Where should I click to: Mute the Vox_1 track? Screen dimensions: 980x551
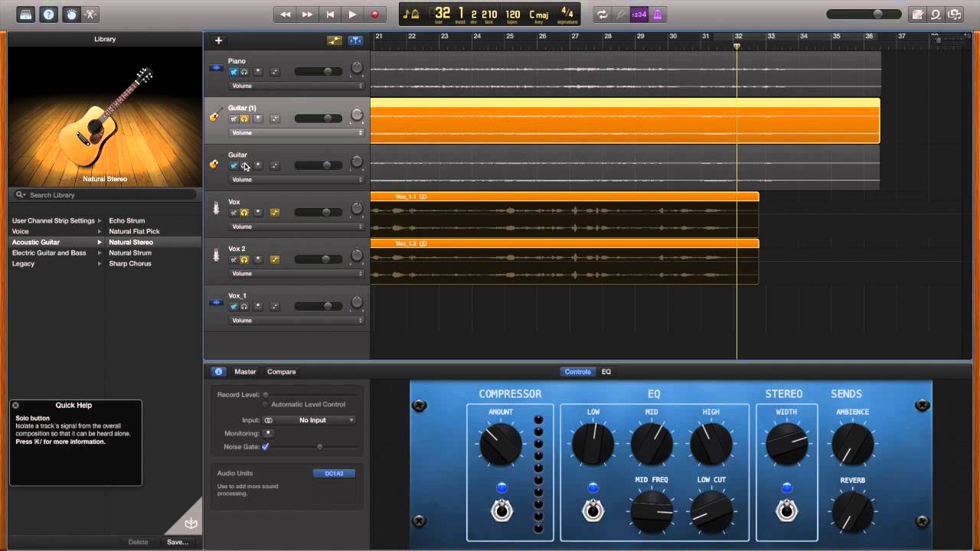(x=234, y=306)
